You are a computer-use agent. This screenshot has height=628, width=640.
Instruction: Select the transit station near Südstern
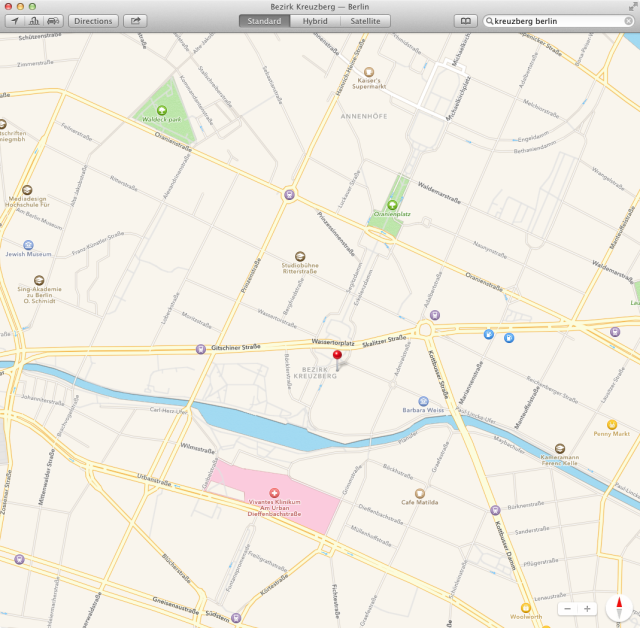236,618
